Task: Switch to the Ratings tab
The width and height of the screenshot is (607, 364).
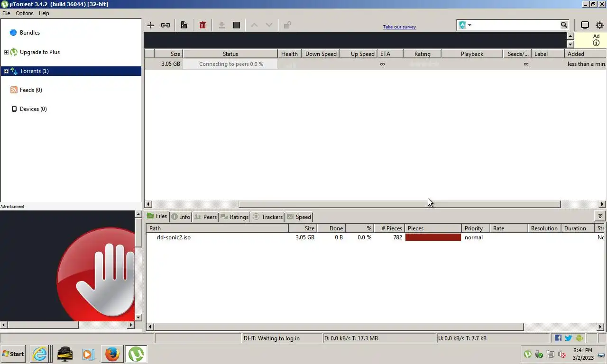Action: (x=234, y=217)
